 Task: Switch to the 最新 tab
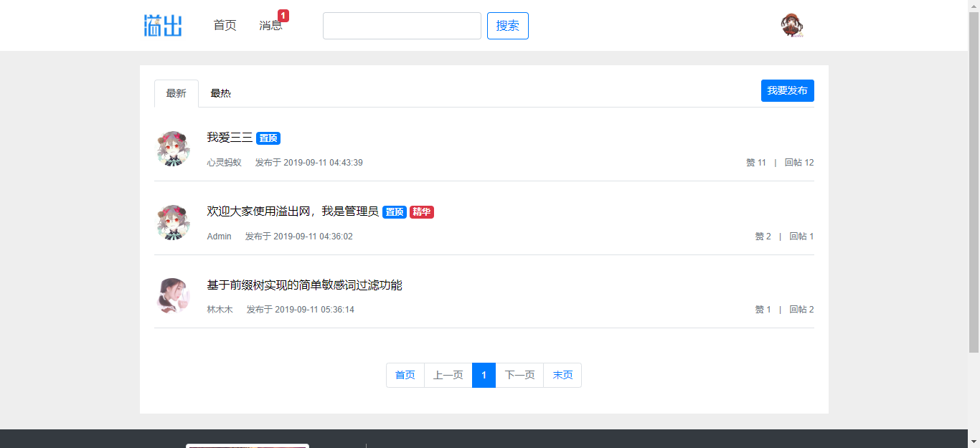pyautogui.click(x=176, y=93)
